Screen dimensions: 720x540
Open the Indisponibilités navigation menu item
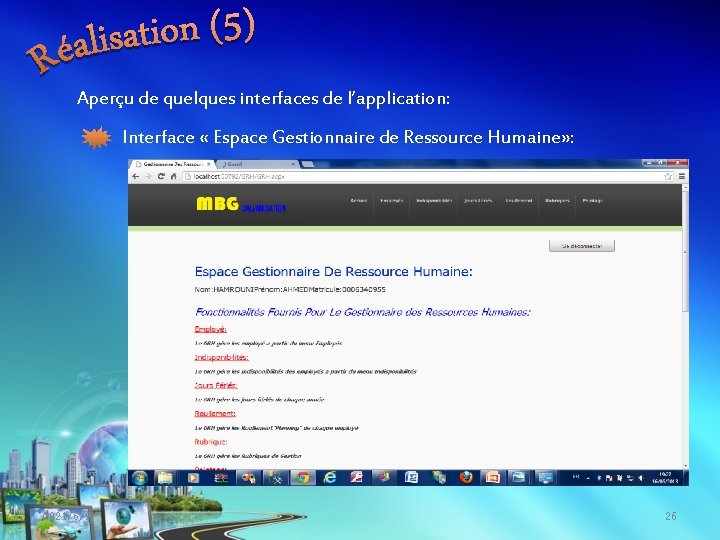coord(434,201)
